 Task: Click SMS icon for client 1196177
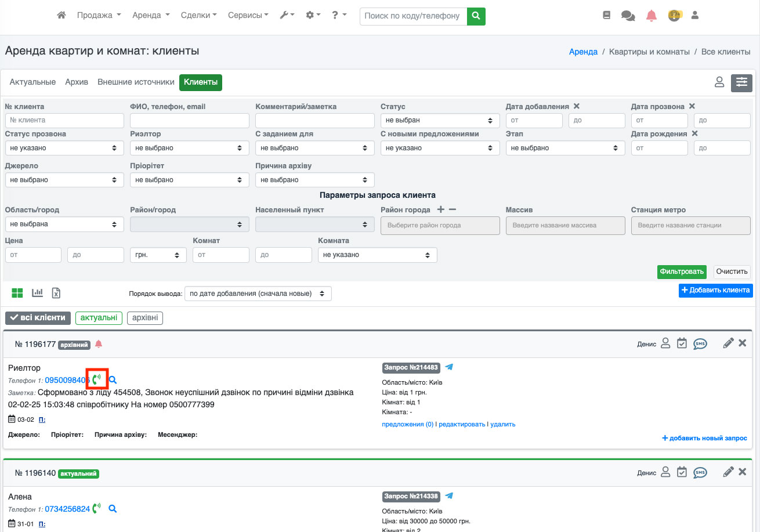[700, 343]
